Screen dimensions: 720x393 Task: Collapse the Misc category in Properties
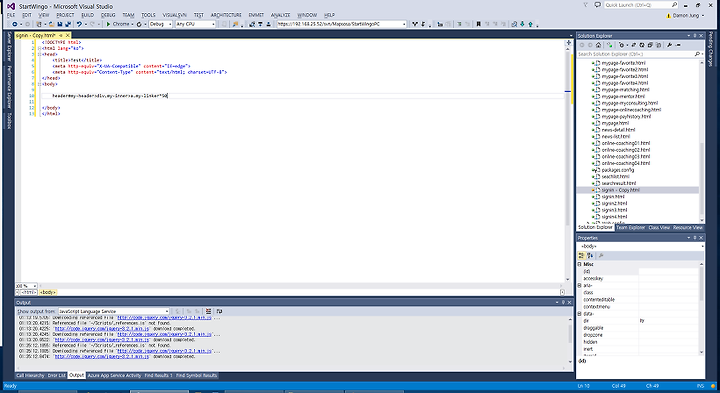[x=579, y=264]
